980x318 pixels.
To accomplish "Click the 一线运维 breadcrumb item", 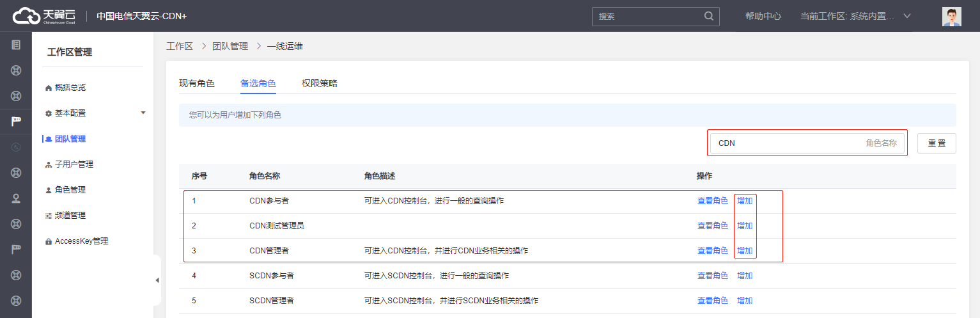I will (x=285, y=46).
